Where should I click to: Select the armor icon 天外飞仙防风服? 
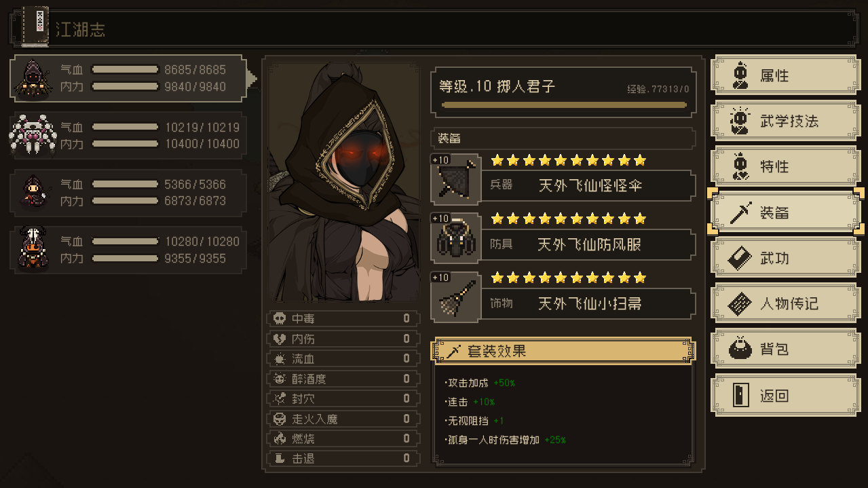click(456, 238)
